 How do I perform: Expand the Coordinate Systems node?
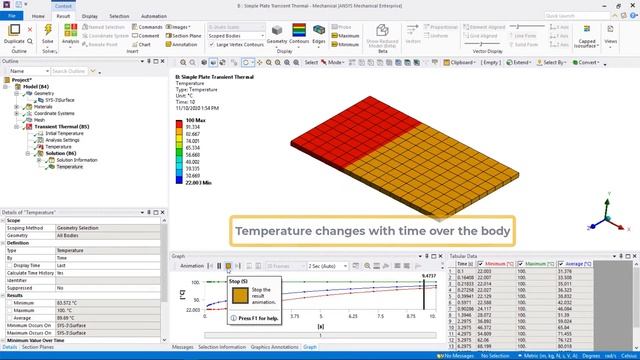(x=17, y=113)
